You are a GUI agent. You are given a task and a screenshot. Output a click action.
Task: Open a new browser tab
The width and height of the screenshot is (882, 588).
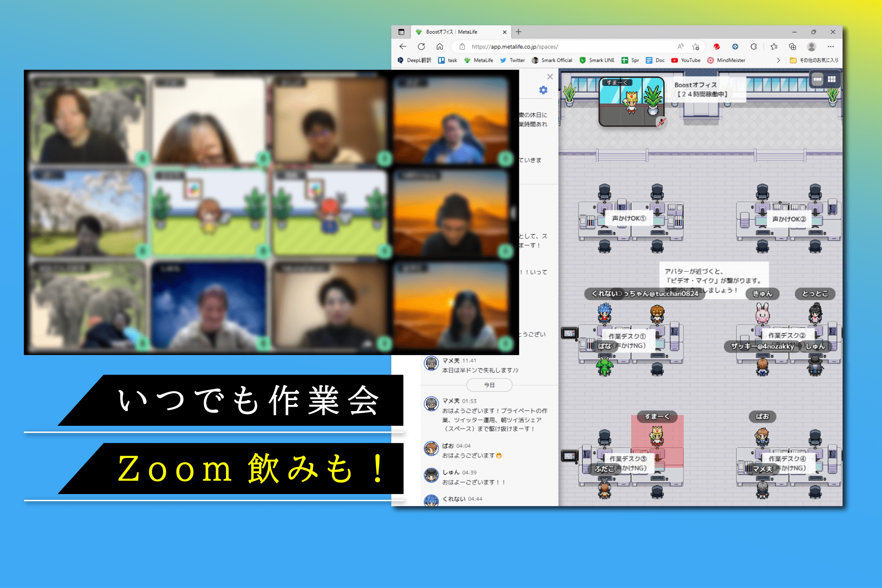click(519, 32)
